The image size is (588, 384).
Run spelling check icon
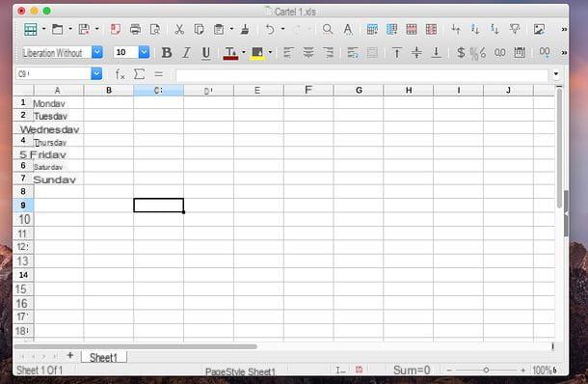click(x=348, y=29)
